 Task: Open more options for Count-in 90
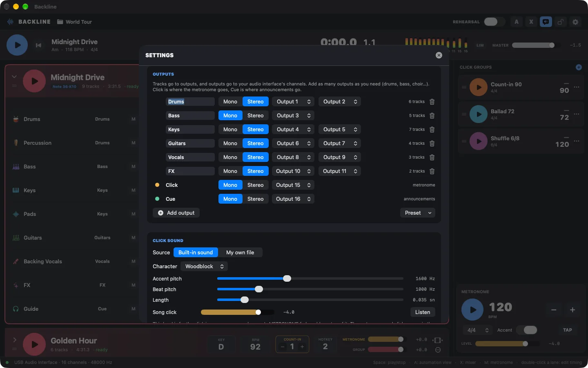(x=577, y=87)
